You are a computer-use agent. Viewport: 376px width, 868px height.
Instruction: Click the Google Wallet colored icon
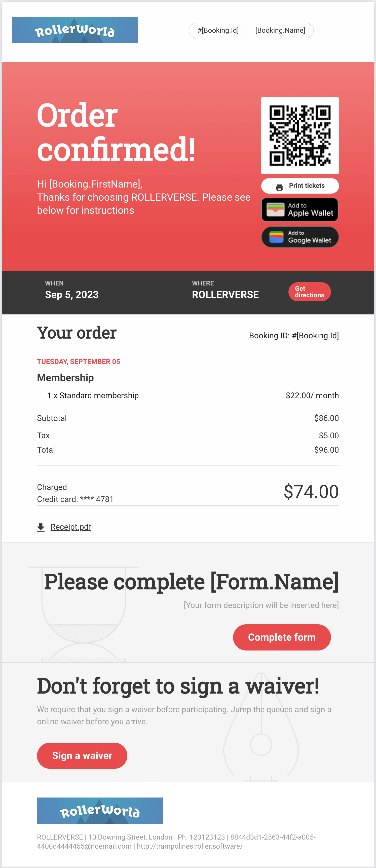point(276,237)
